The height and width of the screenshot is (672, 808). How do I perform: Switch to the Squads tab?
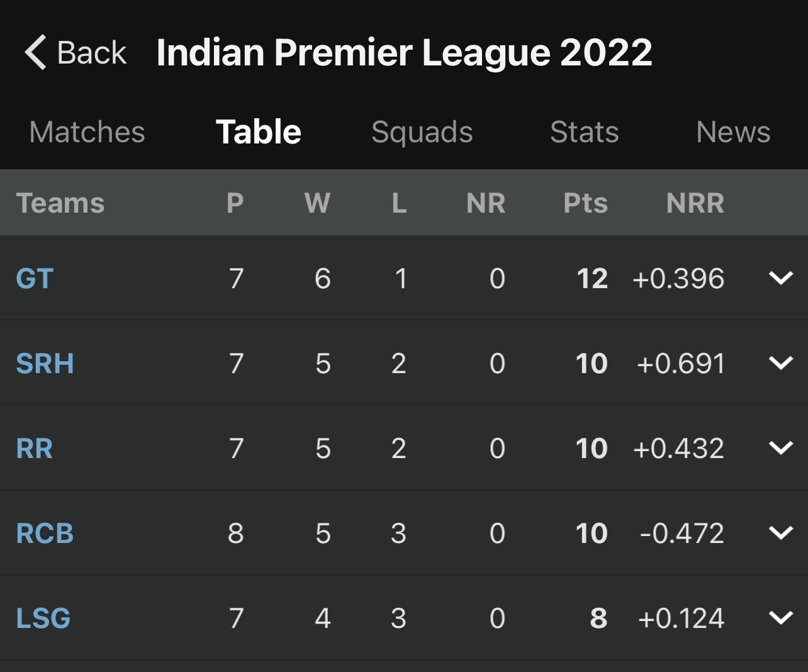422,132
